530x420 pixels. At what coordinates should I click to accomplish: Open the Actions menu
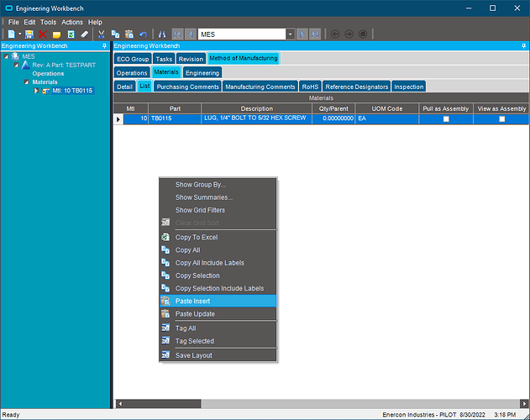pyautogui.click(x=72, y=22)
